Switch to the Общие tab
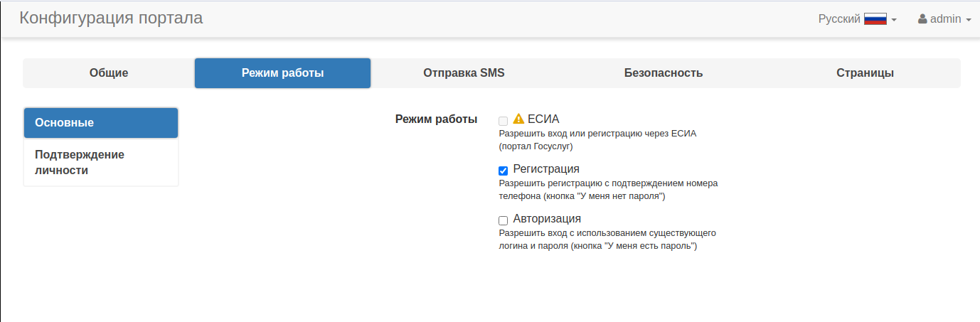This screenshot has width=980, height=322. pyautogui.click(x=109, y=73)
